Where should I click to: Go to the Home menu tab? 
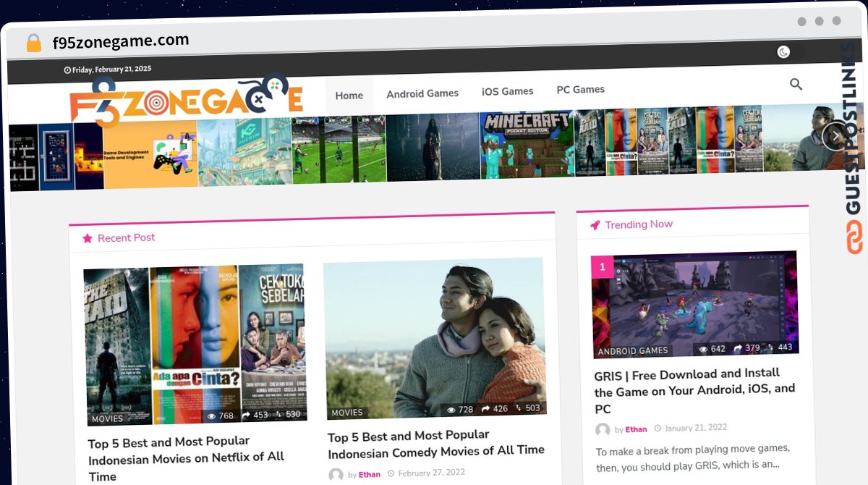click(349, 96)
